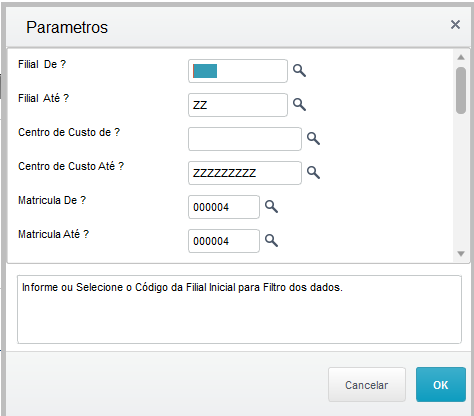Click the scrollbar down arrow

click(461, 254)
